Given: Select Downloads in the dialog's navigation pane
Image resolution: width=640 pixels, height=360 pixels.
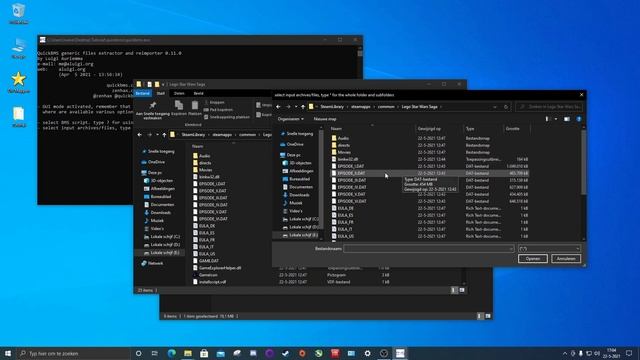Looking at the screenshot, I should (x=296, y=195).
